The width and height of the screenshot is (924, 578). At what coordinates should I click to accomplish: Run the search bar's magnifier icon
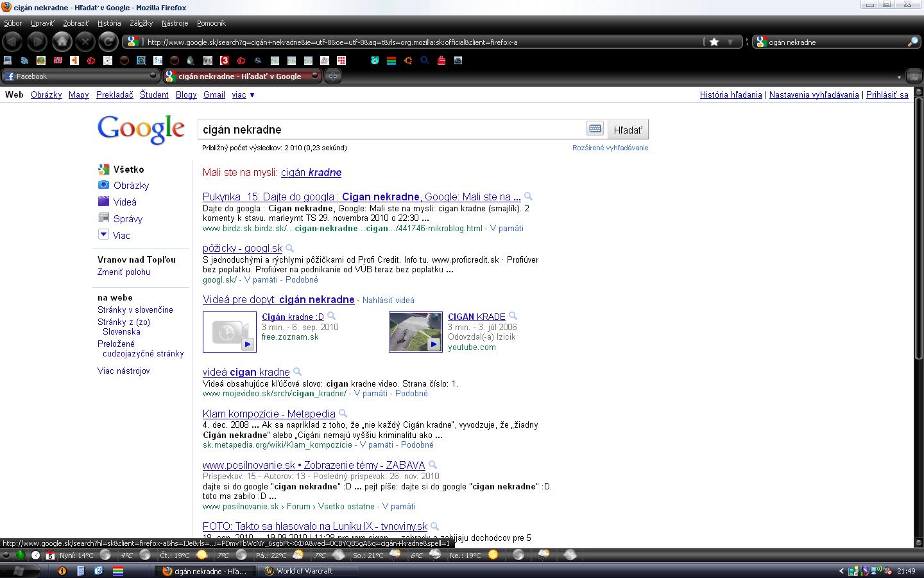point(912,42)
